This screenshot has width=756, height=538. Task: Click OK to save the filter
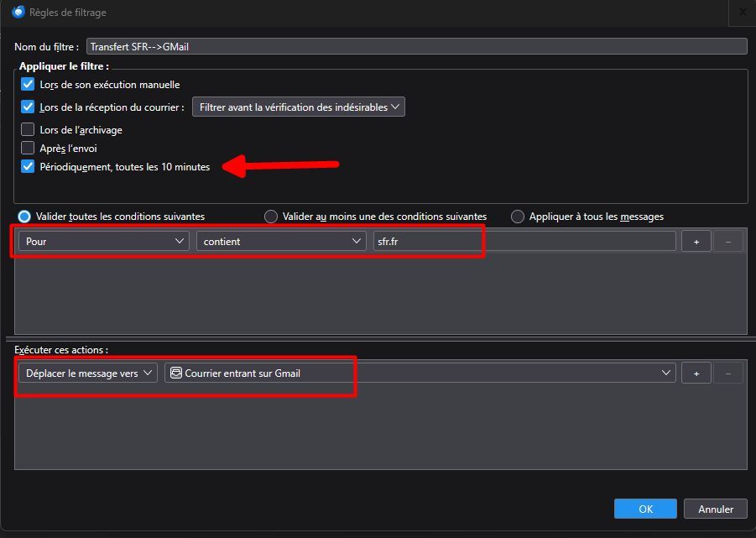645,509
